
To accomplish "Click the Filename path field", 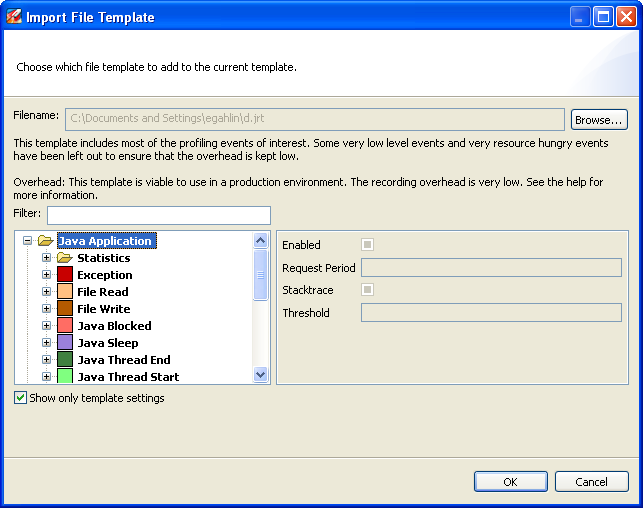I will [x=315, y=119].
